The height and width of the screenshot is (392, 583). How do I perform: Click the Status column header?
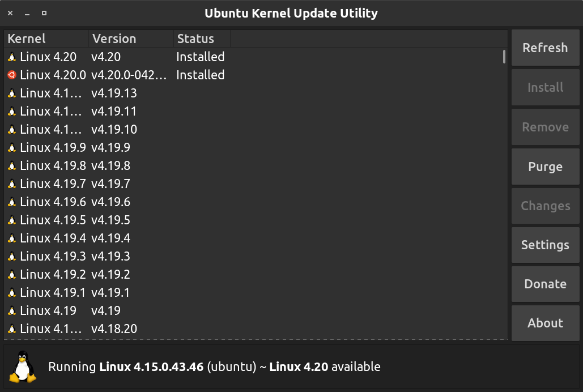coord(195,39)
